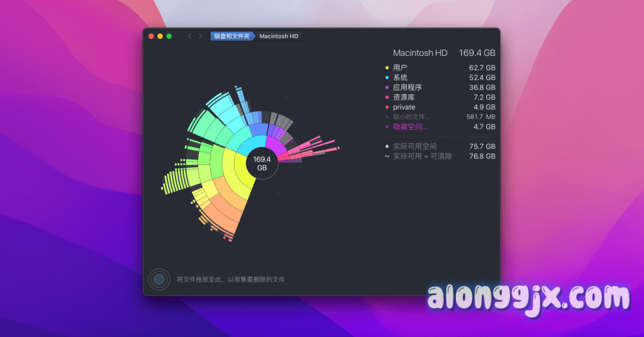Click the red dot beside private
This screenshot has width=644, height=337.
click(387, 108)
